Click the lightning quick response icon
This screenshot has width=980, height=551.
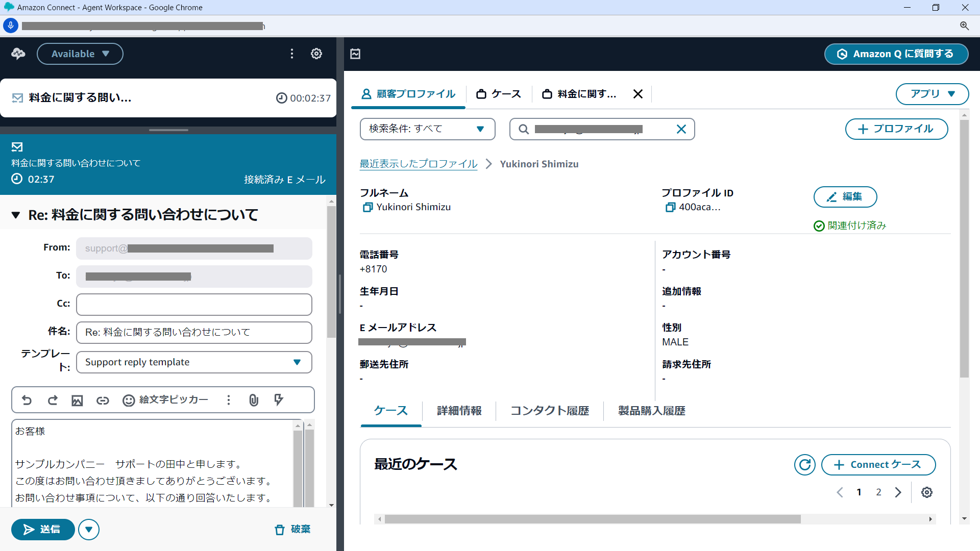pos(279,400)
